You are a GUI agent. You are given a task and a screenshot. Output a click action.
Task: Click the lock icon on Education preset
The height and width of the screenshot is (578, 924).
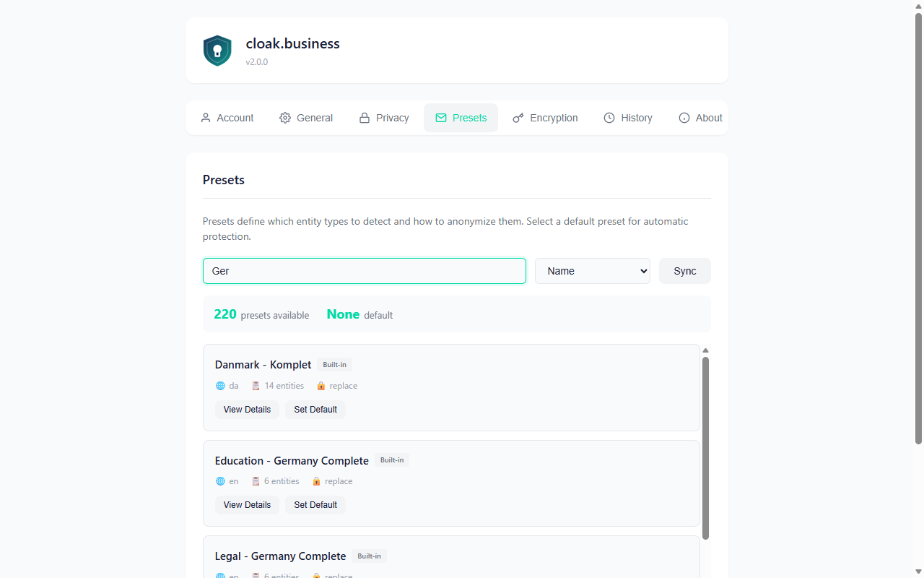coord(317,481)
